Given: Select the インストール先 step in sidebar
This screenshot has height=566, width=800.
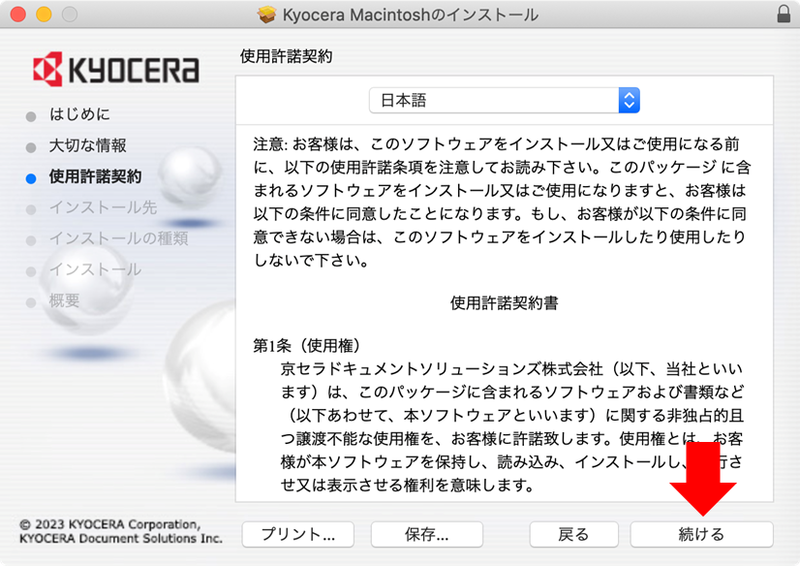Looking at the screenshot, I should click(103, 208).
